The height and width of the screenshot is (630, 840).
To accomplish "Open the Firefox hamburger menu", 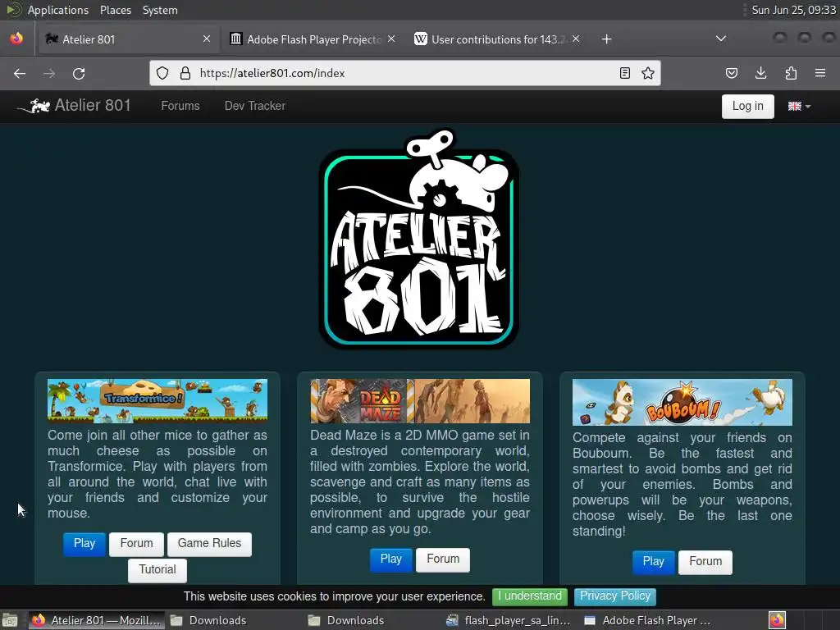I will (x=820, y=73).
